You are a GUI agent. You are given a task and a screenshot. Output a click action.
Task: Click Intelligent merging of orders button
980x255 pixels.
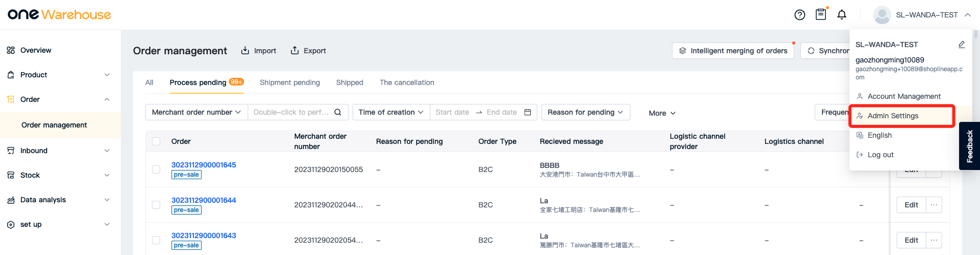click(733, 51)
